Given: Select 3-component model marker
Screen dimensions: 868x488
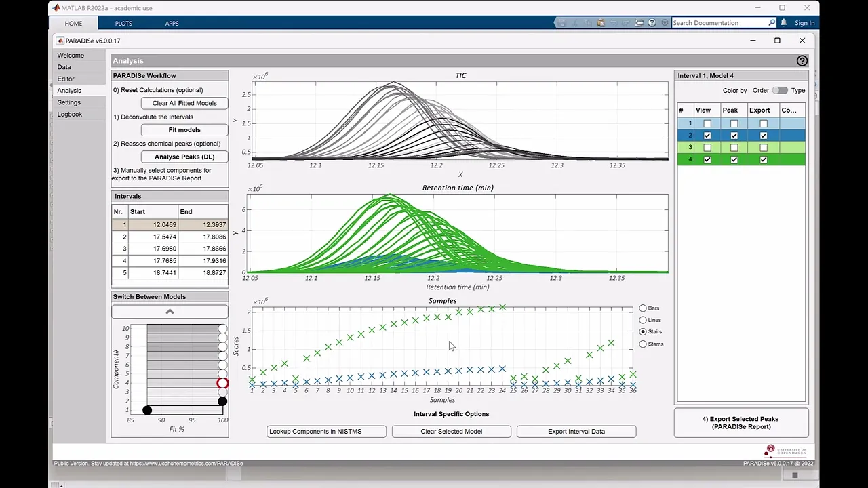Looking at the screenshot, I should point(222,392).
